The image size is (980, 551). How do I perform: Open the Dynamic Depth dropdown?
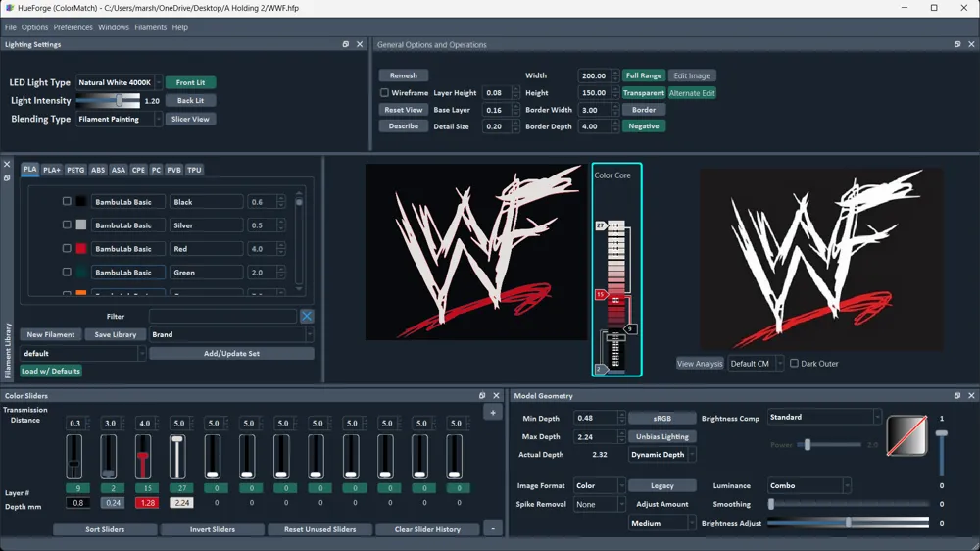[x=661, y=455]
